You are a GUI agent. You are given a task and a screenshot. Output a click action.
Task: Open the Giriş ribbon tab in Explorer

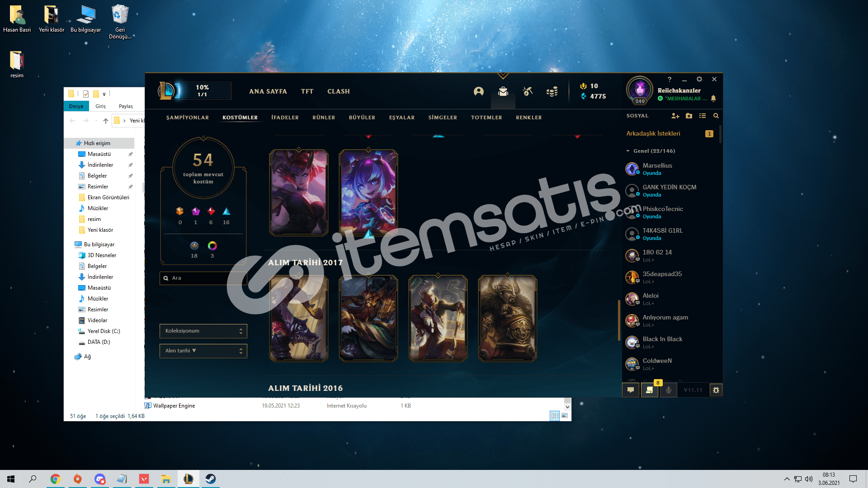click(100, 106)
